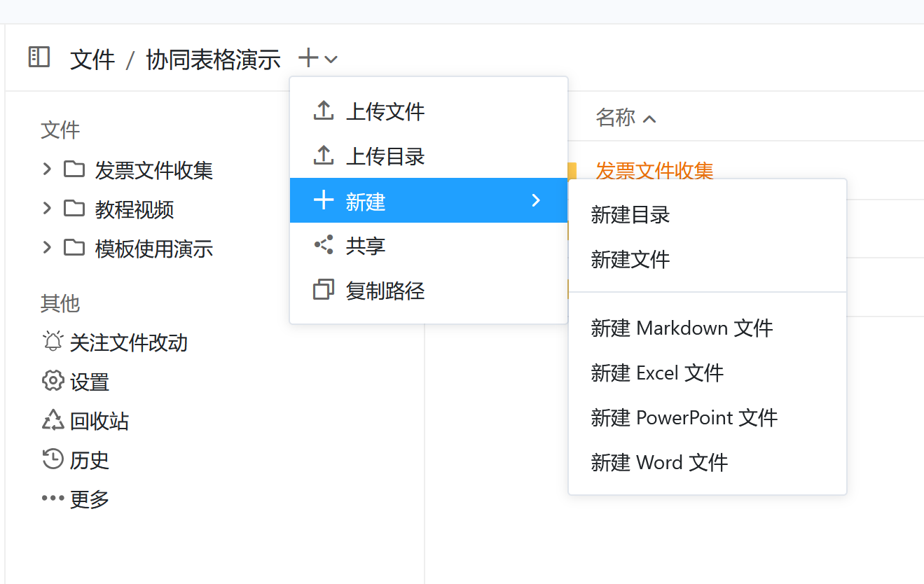Click the plus add dropdown button
924x584 pixels.
tap(317, 59)
